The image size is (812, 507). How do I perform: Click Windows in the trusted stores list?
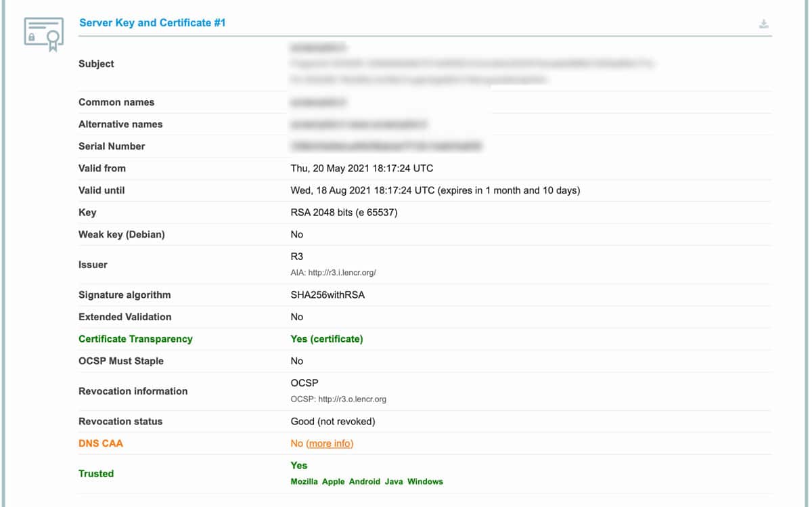(425, 482)
